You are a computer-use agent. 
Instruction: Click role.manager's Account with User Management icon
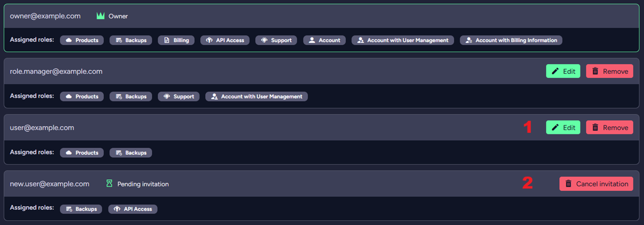[214, 96]
